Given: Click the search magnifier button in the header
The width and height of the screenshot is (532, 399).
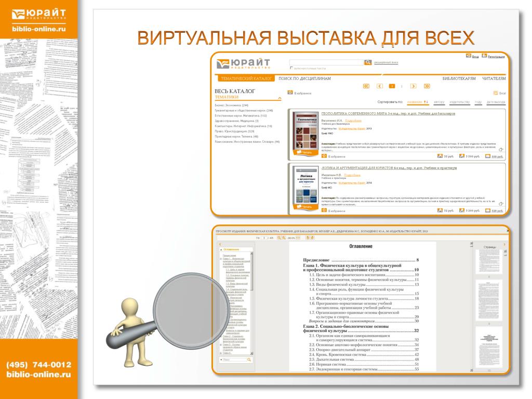Looking at the screenshot, I should pos(368,62).
